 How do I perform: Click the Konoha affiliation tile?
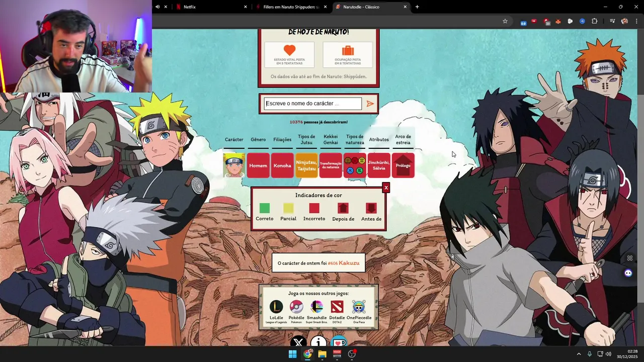tap(282, 165)
